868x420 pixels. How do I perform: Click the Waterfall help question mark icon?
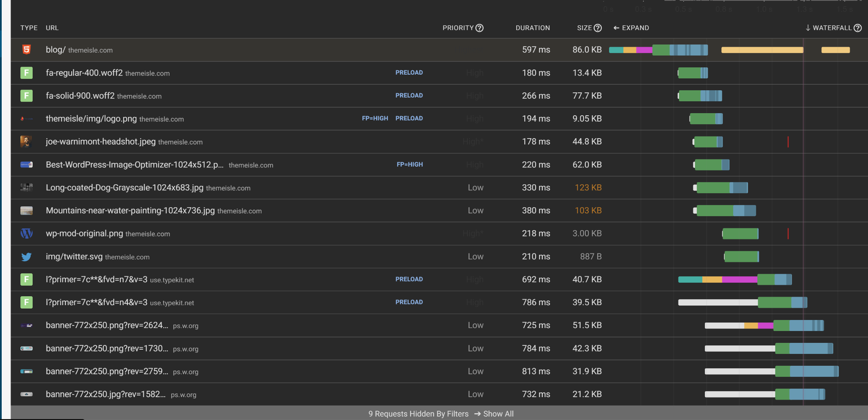[857, 28]
